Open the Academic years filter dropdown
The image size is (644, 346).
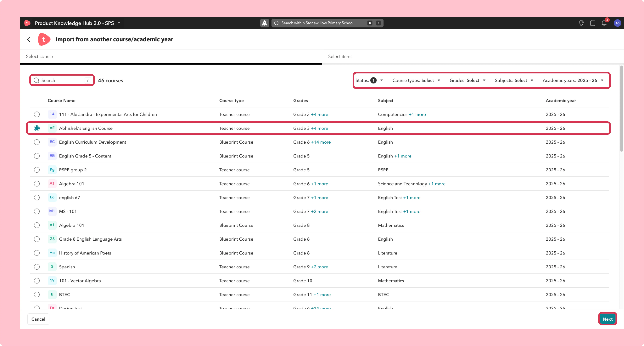point(573,80)
